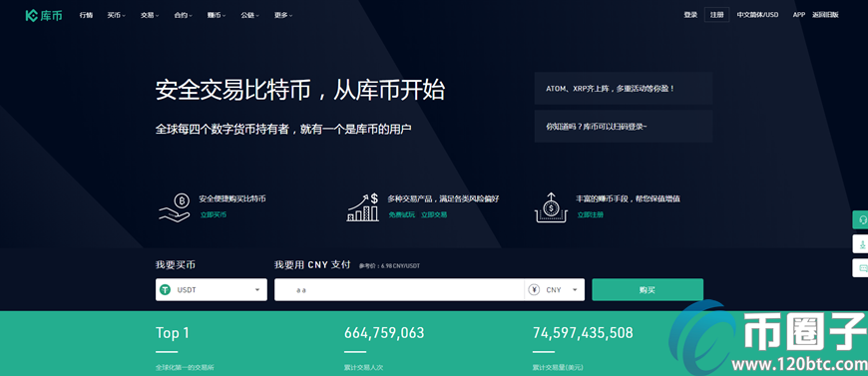Click the growth chart with dollar icon
The image size is (868, 376).
click(363, 207)
